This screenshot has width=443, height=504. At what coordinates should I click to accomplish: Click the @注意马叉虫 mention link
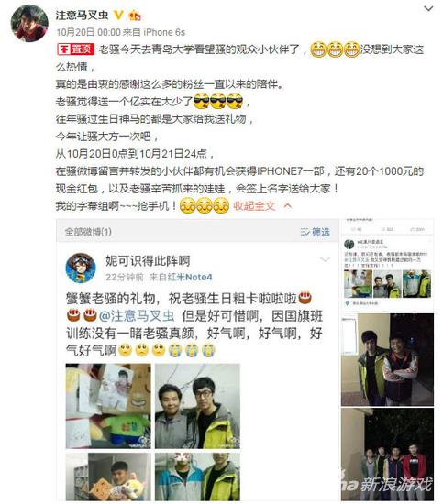pyautogui.click(x=137, y=315)
